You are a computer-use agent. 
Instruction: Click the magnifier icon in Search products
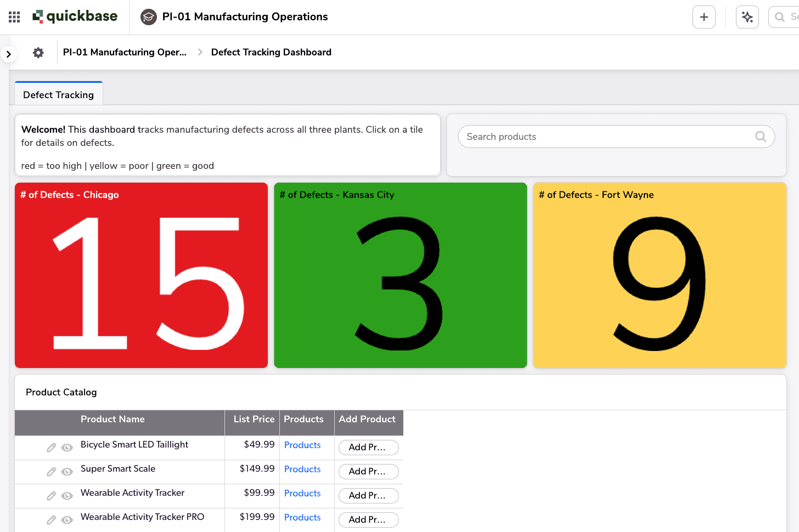click(x=761, y=137)
